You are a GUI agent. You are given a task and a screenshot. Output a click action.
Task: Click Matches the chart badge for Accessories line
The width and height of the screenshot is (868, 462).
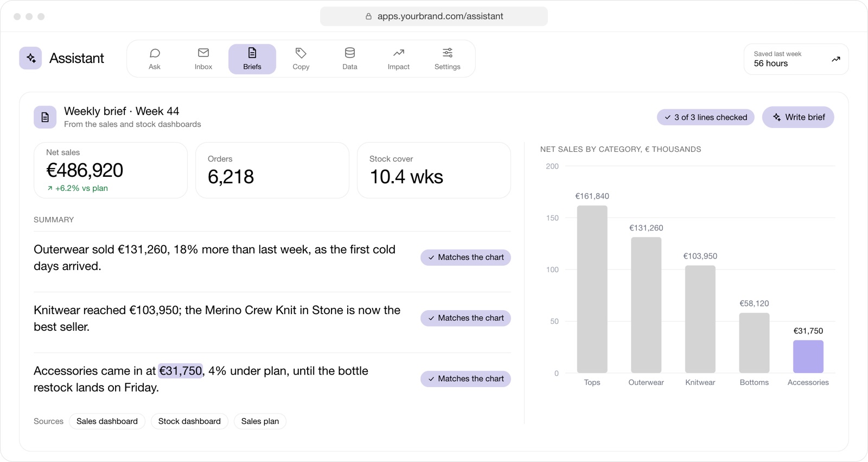coord(465,379)
